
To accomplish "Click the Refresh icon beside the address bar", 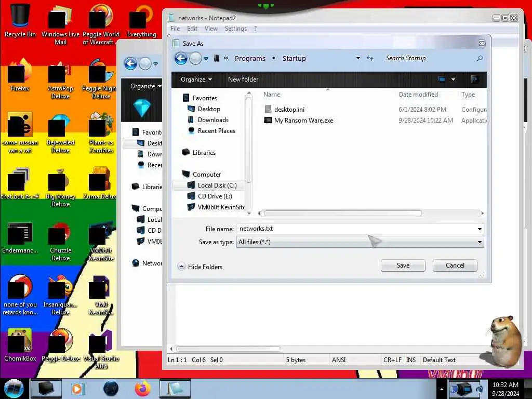I will (370, 58).
